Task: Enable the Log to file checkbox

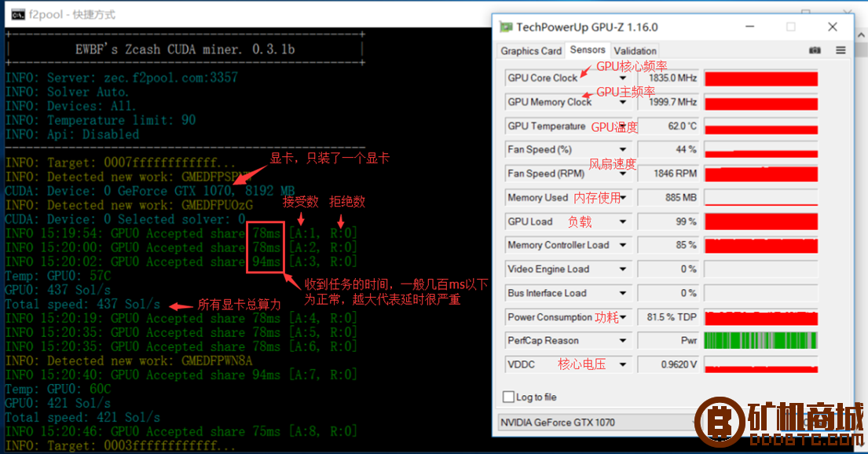Action: click(x=508, y=397)
